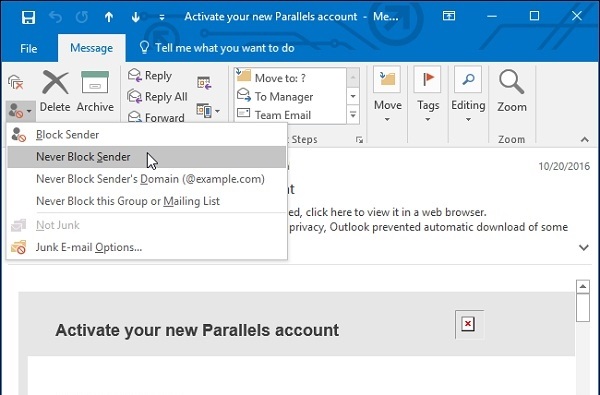Open the File tab

29,48
